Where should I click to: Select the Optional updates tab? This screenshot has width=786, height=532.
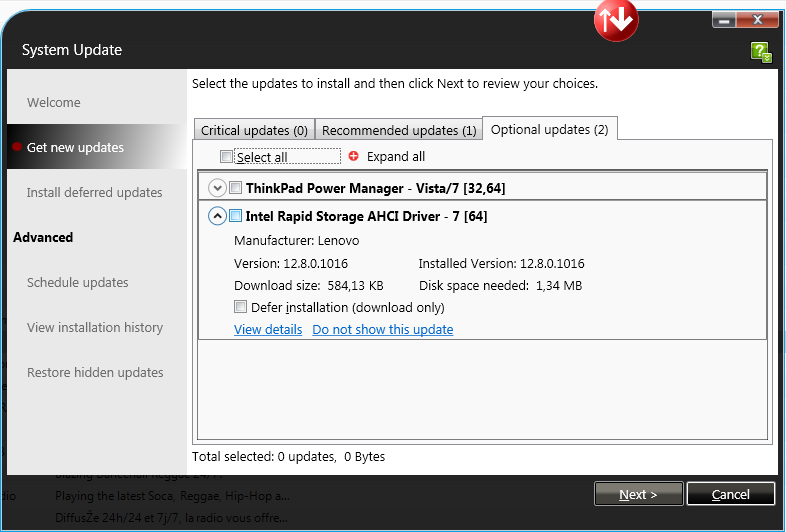tap(549, 129)
